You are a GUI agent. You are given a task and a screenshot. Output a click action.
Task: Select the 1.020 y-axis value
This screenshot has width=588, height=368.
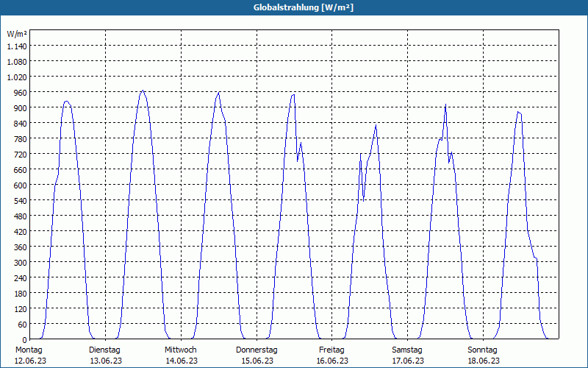coord(17,77)
